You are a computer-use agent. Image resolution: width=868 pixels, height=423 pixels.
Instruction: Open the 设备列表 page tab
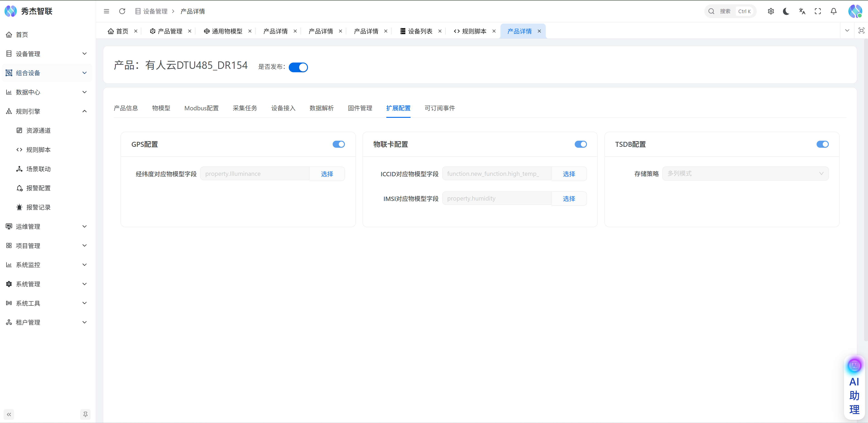pos(420,31)
